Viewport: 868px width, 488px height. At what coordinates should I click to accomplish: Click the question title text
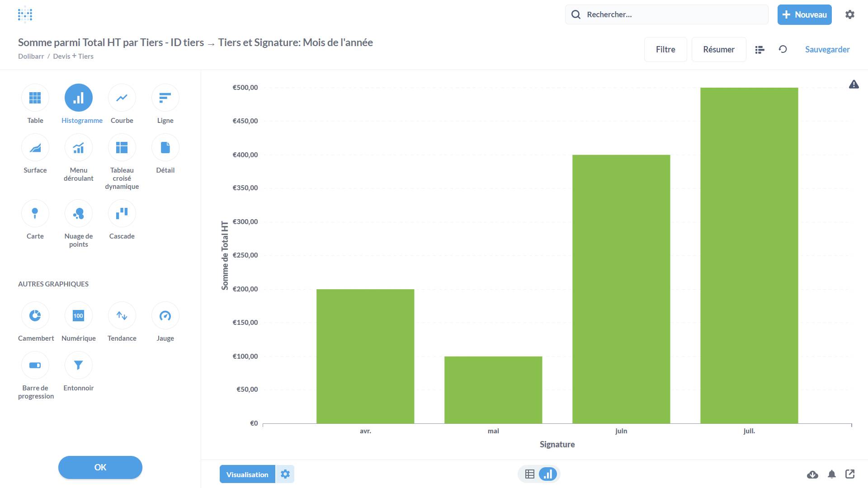point(195,42)
